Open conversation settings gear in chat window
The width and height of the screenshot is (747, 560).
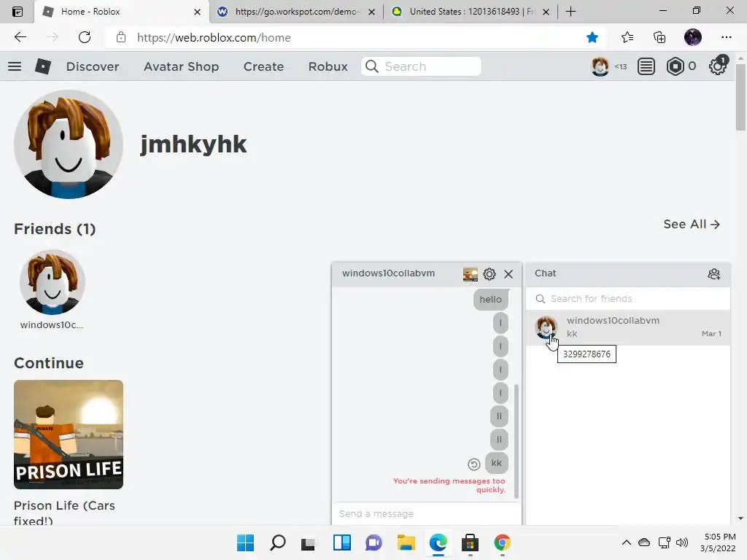point(489,274)
